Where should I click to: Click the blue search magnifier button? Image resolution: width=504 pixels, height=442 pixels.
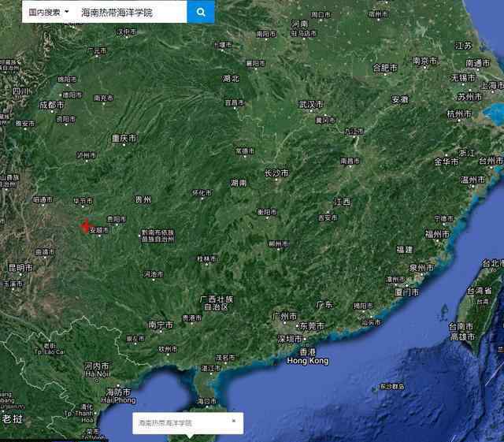pyautogui.click(x=201, y=13)
